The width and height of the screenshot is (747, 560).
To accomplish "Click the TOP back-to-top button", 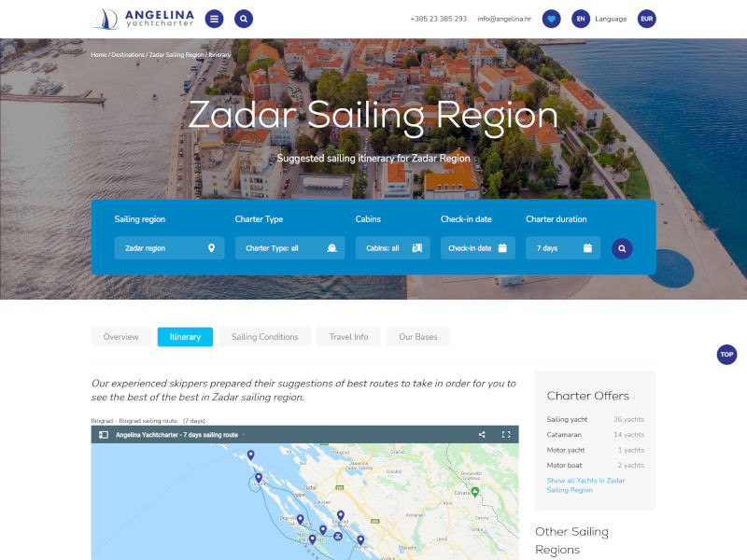I will coord(726,355).
